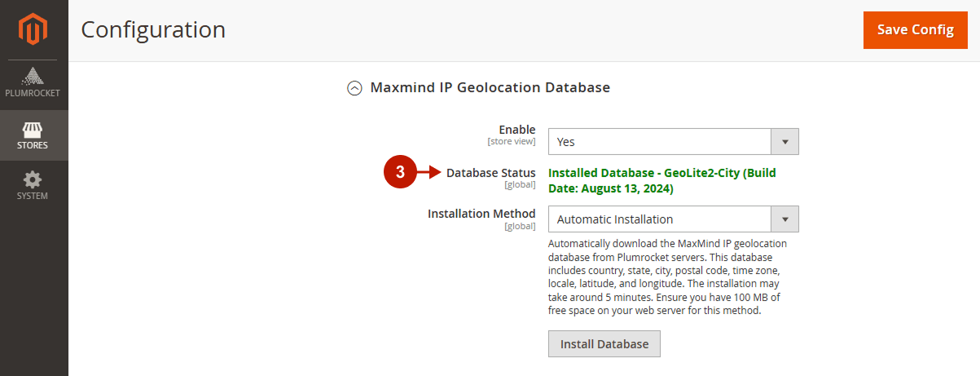Collapse the Maxmind IP Geolocation Database section
Viewport: 980px width, 376px height.
tap(354, 88)
